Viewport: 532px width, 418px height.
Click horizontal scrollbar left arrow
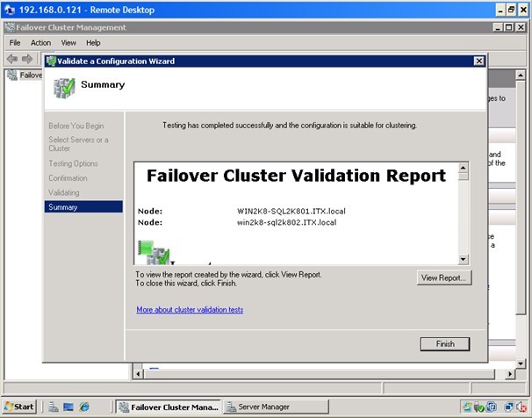pos(138,374)
